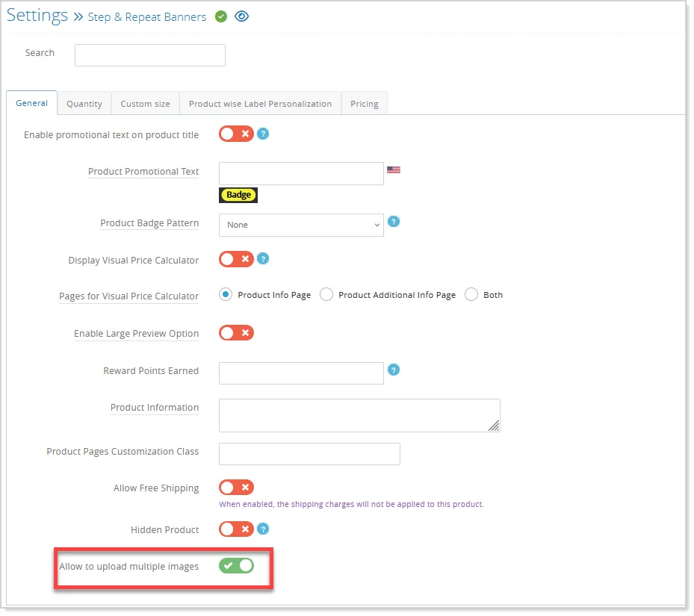The width and height of the screenshot is (694, 616).
Task: Disable Allow to upload multiple images
Action: pos(236,565)
